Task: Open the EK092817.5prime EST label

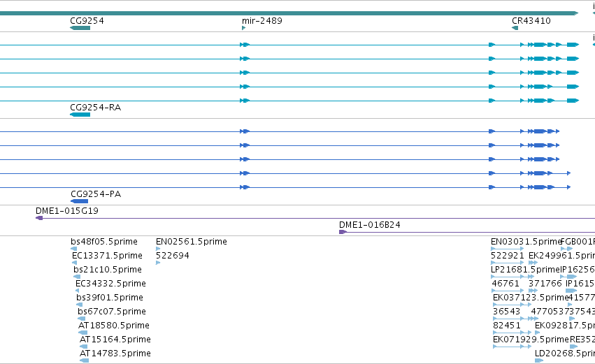Action: [x=565, y=326]
